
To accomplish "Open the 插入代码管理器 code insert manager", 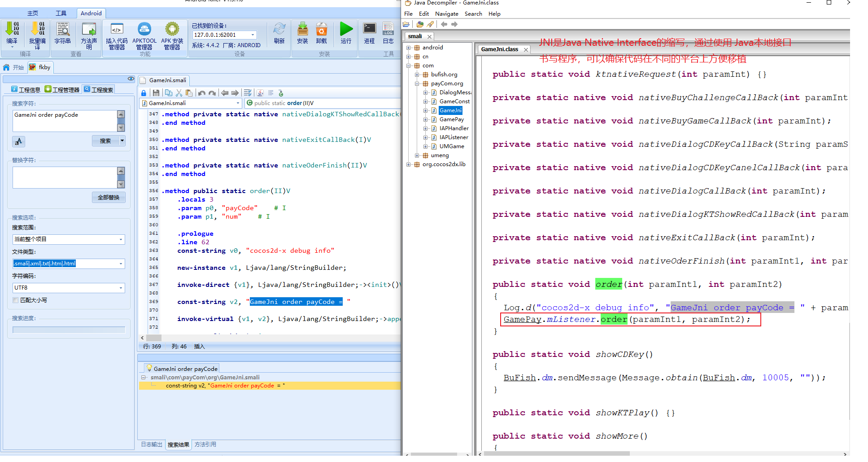I will (x=117, y=35).
